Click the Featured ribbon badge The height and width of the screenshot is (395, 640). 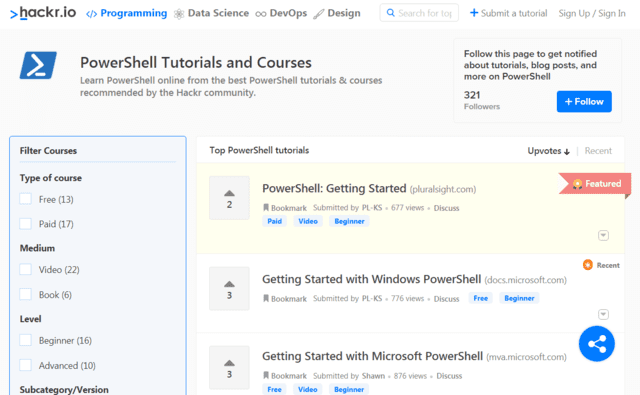[596, 184]
